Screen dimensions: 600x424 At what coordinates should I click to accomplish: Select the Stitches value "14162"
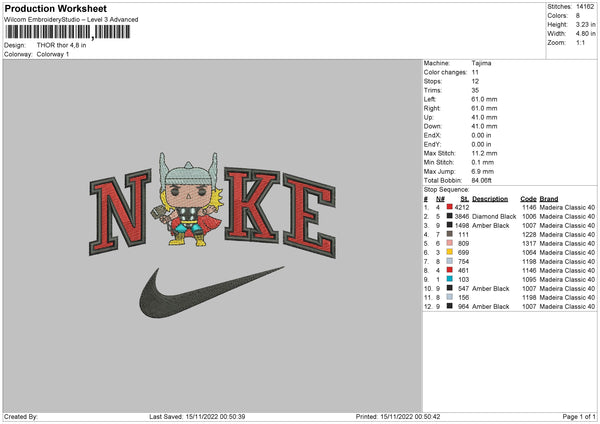coord(585,7)
